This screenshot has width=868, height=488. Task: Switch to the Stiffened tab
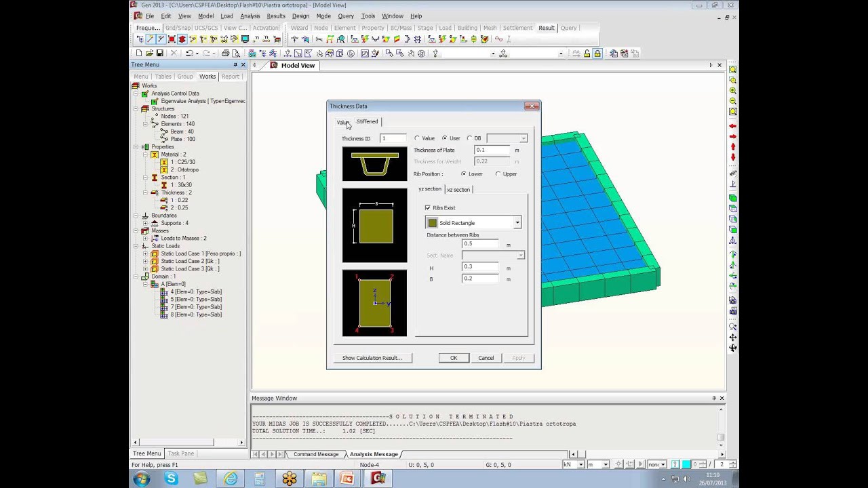(x=368, y=122)
